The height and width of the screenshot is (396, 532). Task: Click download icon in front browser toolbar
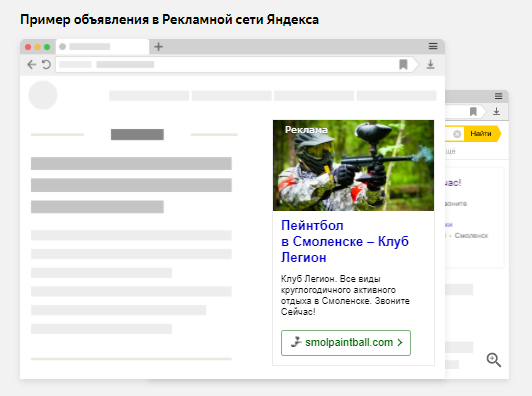pyautogui.click(x=431, y=64)
